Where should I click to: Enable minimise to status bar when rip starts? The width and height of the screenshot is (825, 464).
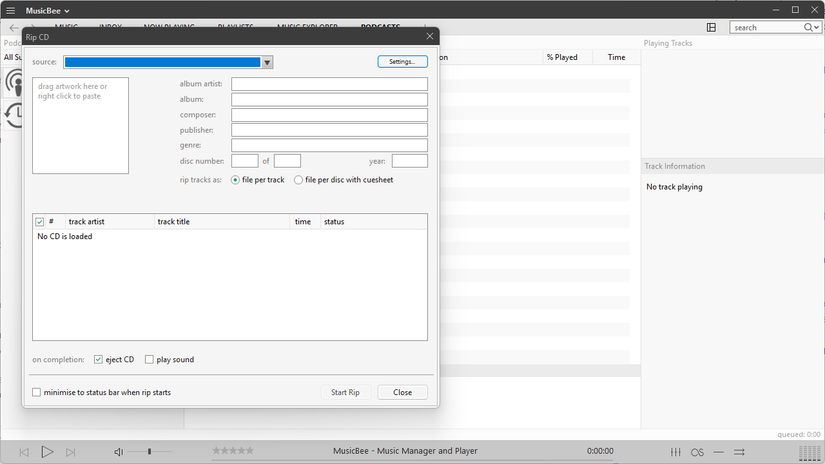[x=36, y=392]
